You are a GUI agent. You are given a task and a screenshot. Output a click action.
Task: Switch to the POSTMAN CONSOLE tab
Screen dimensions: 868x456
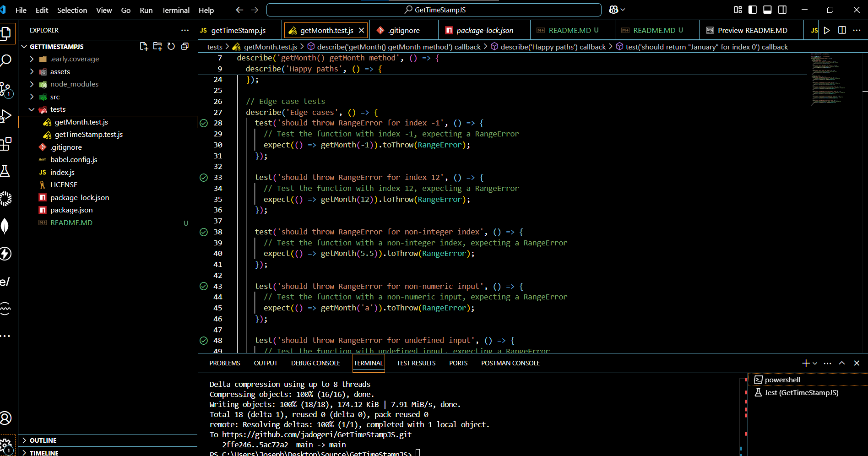click(x=510, y=363)
